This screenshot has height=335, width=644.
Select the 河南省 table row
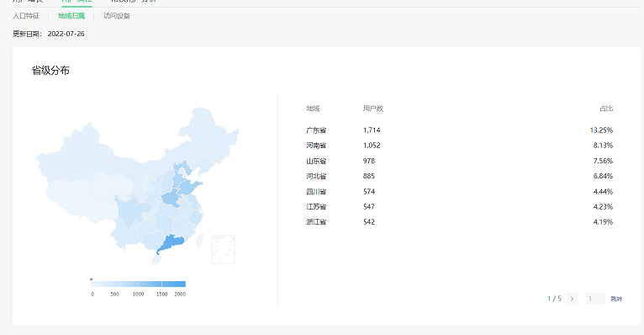459,146
